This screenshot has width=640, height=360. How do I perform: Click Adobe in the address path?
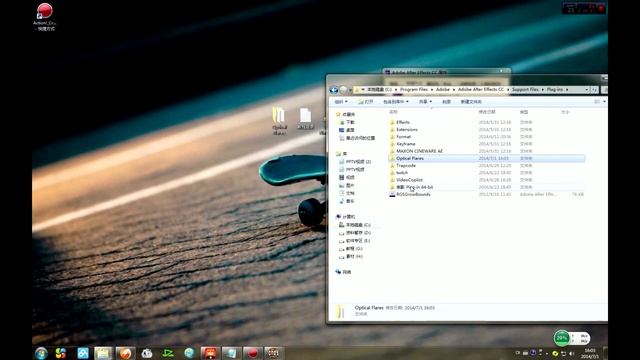[442, 89]
